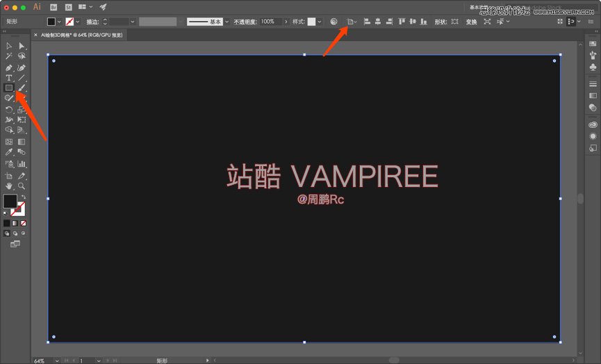Select the Shape Builder tool
This screenshot has height=364, width=601.
9,131
